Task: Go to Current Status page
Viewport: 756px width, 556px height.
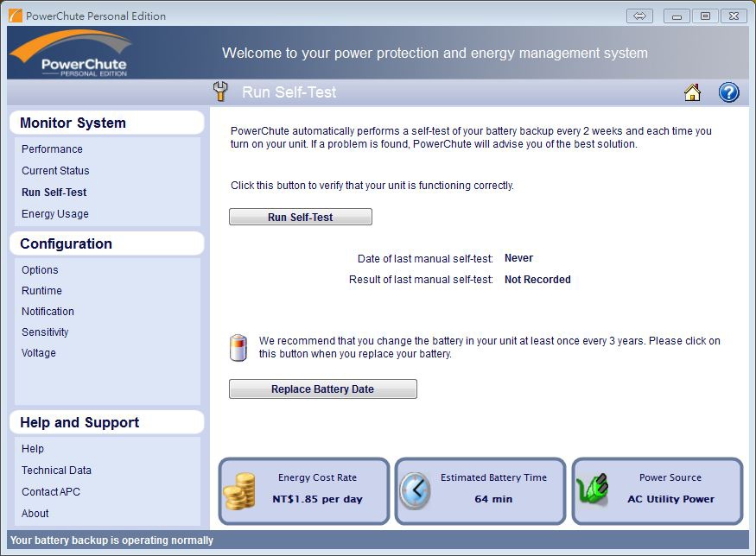Action: [x=55, y=171]
